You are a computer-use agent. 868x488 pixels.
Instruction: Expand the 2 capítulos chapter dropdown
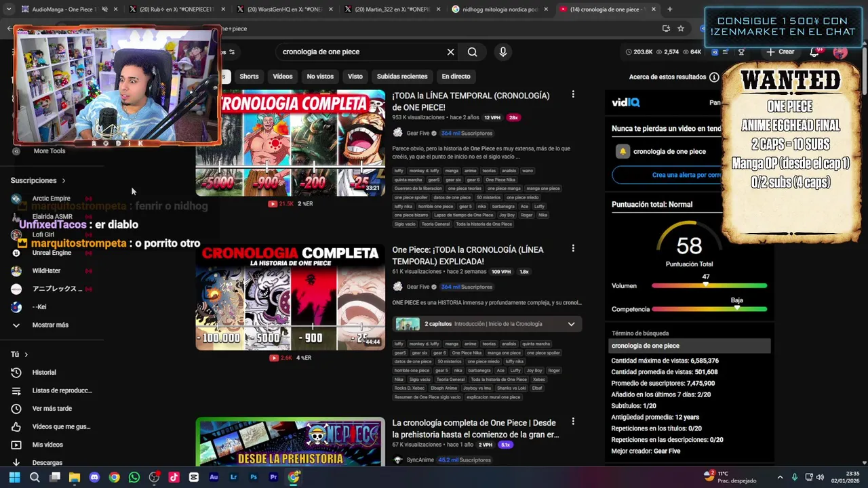pyautogui.click(x=571, y=324)
